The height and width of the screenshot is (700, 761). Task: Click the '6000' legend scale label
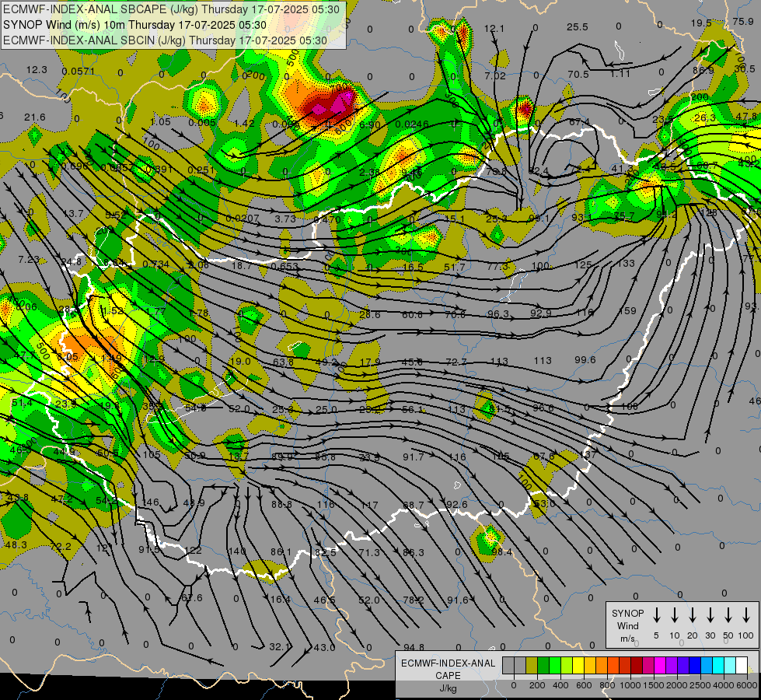tap(747, 685)
